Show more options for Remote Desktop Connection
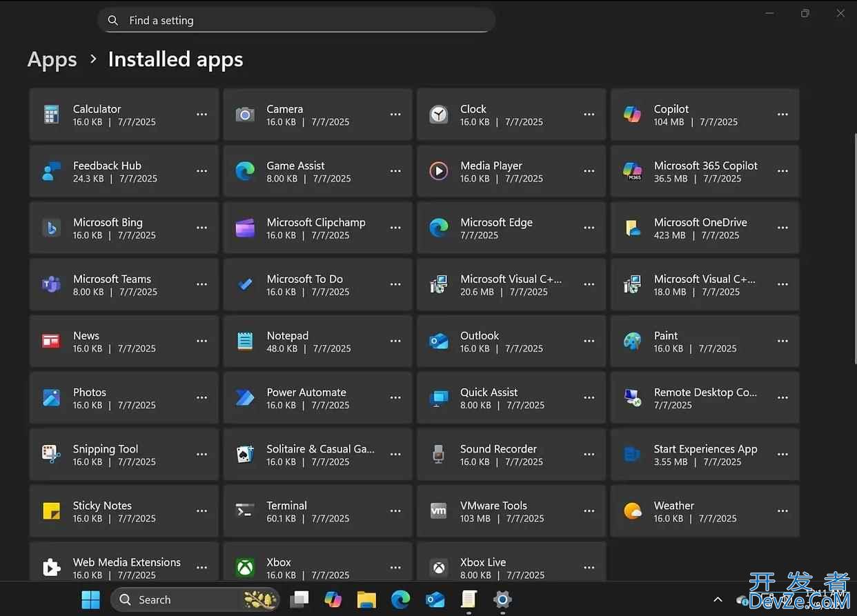This screenshot has height=616, width=857. 782,397
